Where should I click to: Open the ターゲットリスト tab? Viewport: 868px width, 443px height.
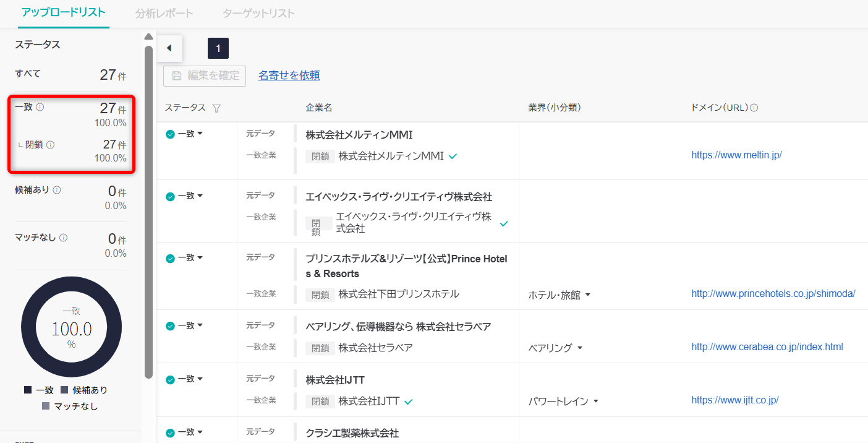(258, 13)
